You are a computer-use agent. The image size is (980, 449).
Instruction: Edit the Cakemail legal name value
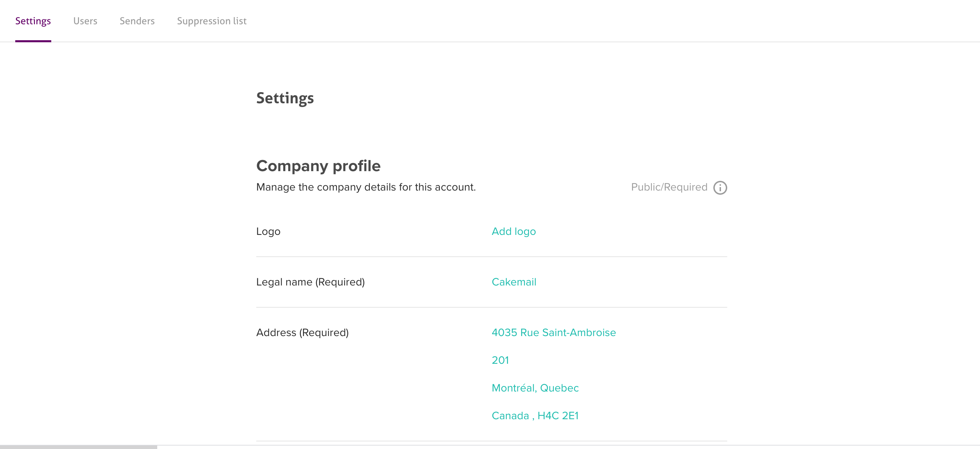click(514, 282)
